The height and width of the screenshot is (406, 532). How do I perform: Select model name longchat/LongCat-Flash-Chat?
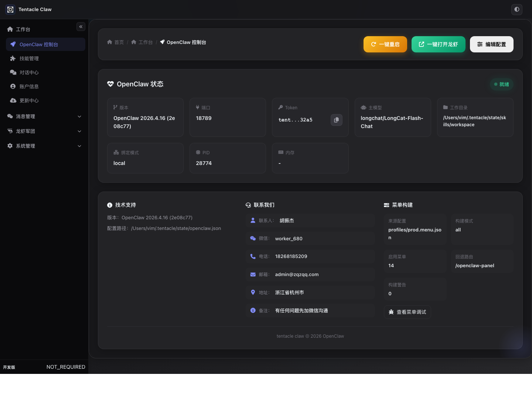[392, 122]
